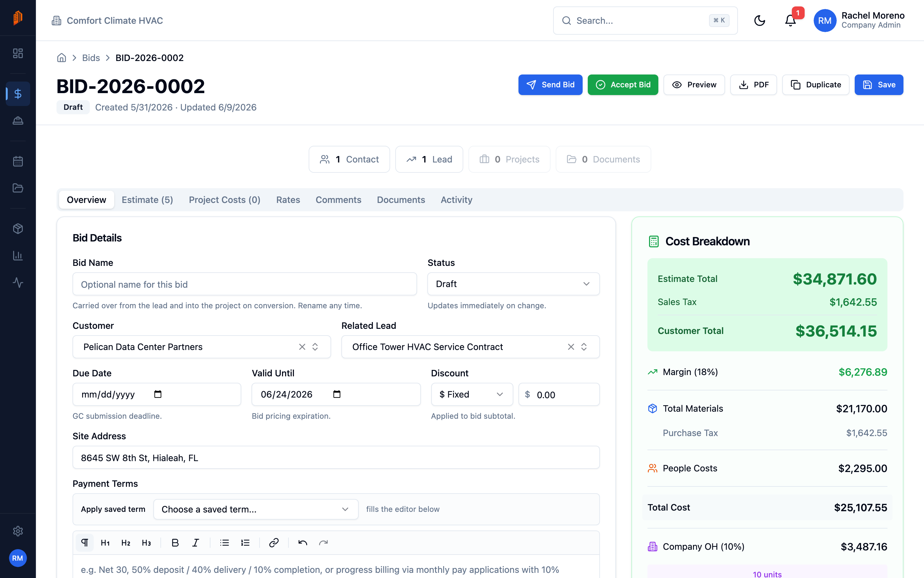
Task: Open the hard hat sidebar icon
Action: point(18,121)
